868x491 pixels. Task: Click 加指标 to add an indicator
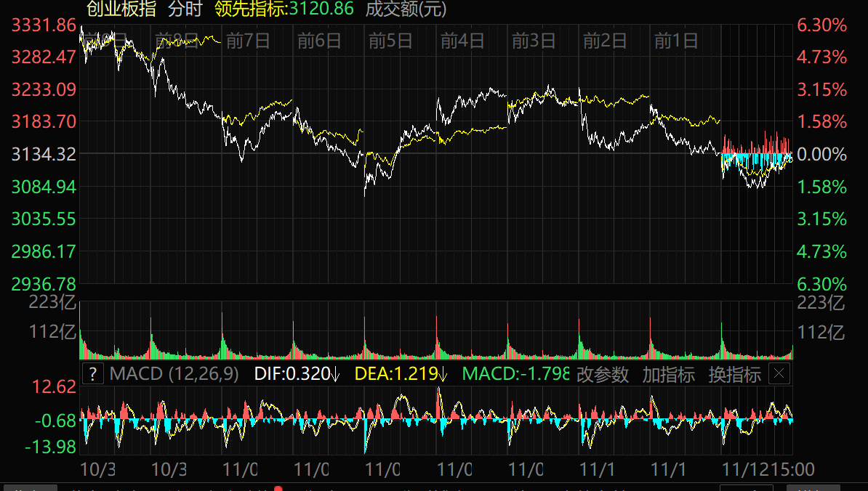668,375
